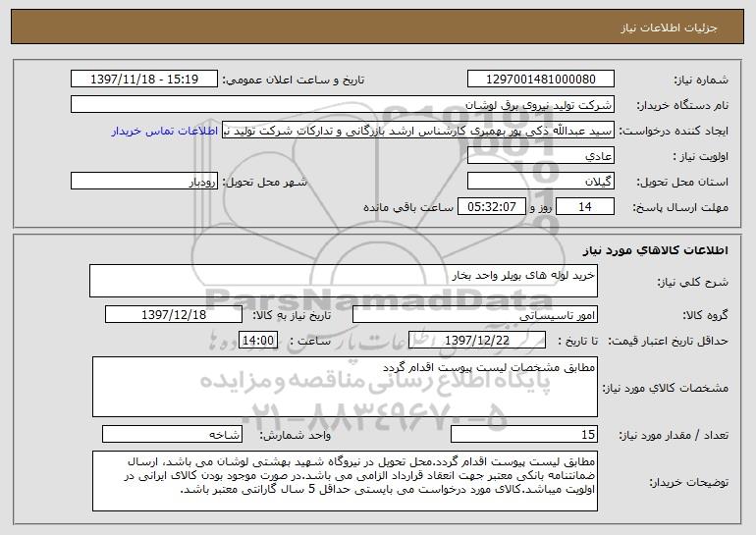
Task: Click the label واحد شمارش
Action: (296, 436)
